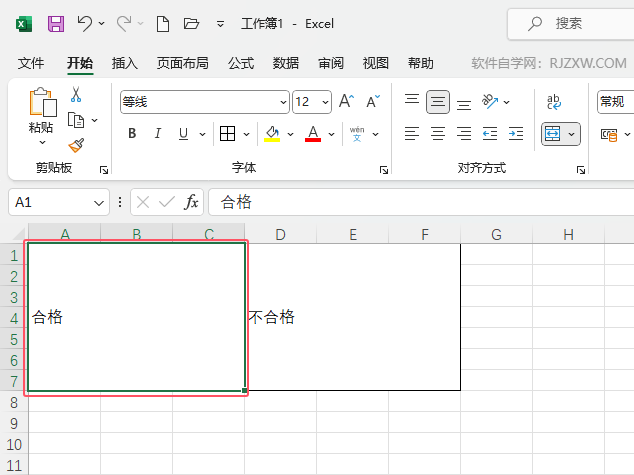Viewport: 634px width, 475px height.
Task: Cut selection with scissors icon
Action: 76,94
